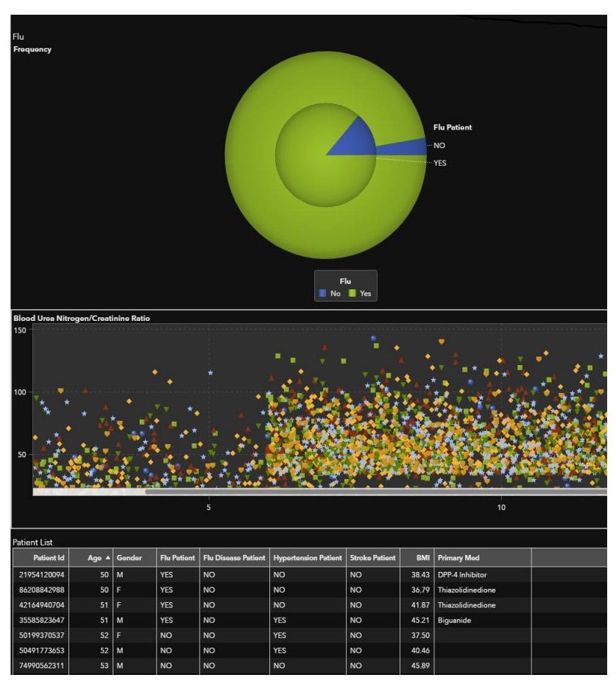Image resolution: width=616 pixels, height=686 pixels.
Task: Sort table by the Age column header
Action: 93,558
